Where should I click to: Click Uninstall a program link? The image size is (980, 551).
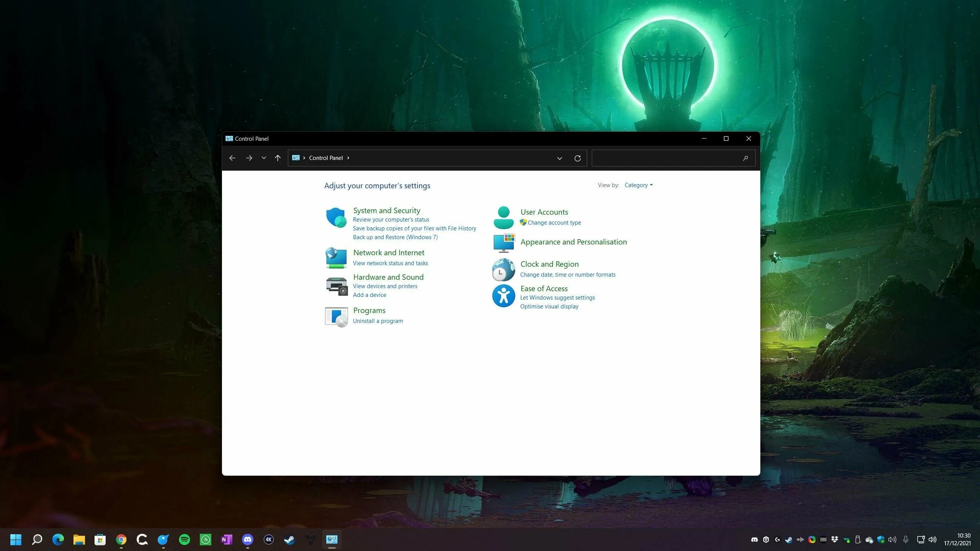(377, 320)
